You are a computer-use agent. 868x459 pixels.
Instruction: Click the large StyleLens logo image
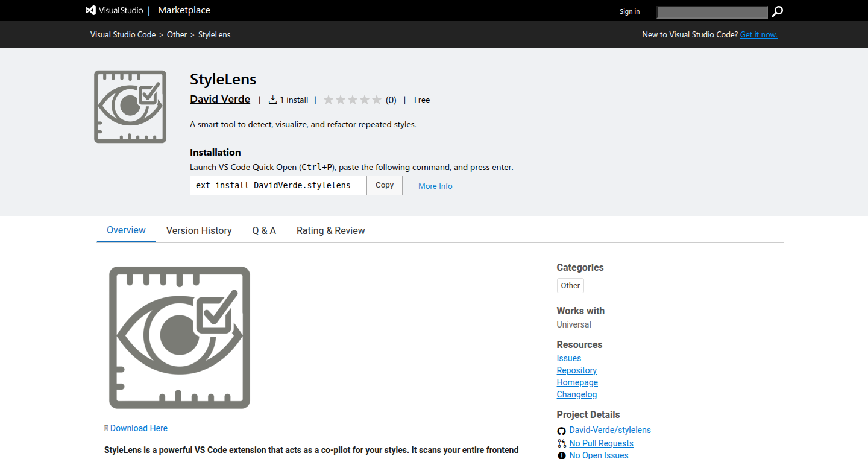pyautogui.click(x=180, y=338)
